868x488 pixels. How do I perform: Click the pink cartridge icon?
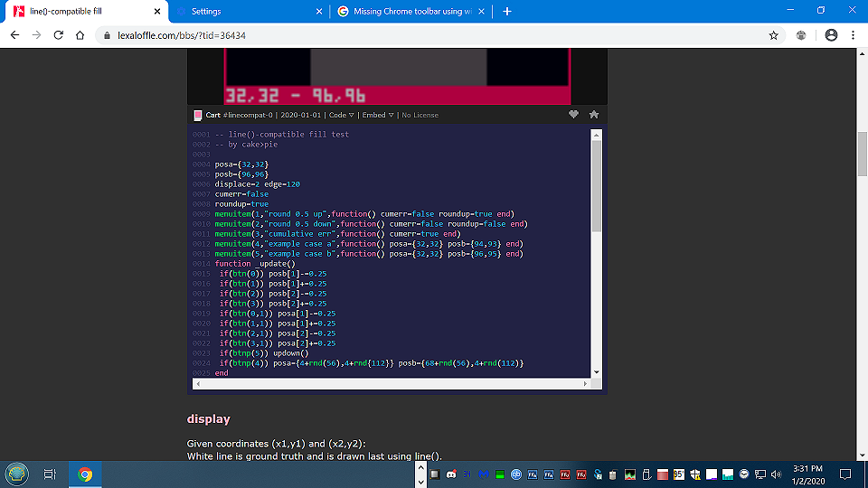(x=198, y=115)
